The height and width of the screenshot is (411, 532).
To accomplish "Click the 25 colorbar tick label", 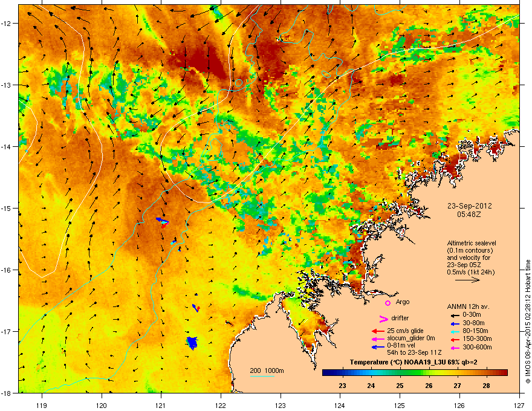I will coord(400,386).
